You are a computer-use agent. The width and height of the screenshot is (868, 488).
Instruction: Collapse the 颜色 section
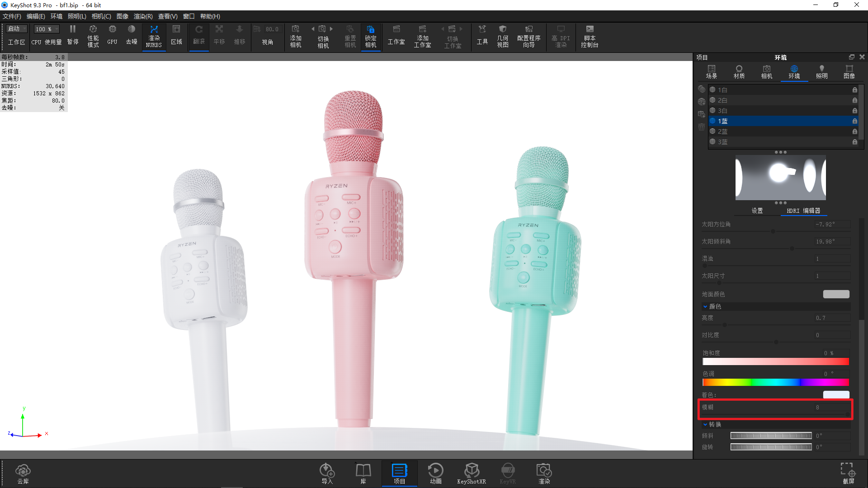pos(706,306)
